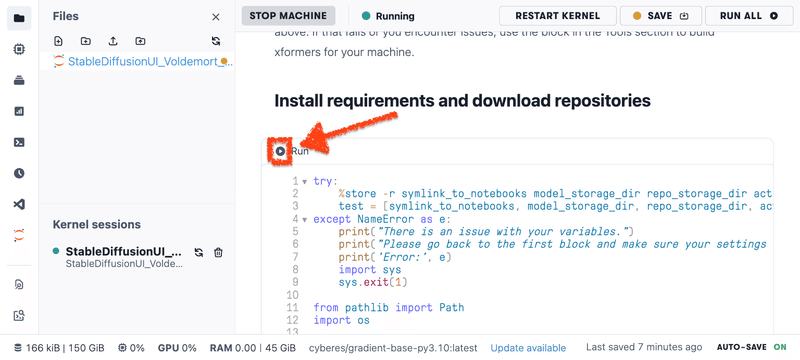Click the STOP MACHINE button
Screen dimensions: 800x360
pyautogui.click(x=288, y=16)
